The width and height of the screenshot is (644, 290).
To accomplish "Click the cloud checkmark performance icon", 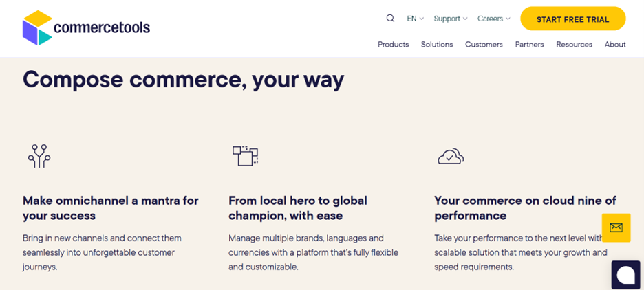I will [451, 157].
